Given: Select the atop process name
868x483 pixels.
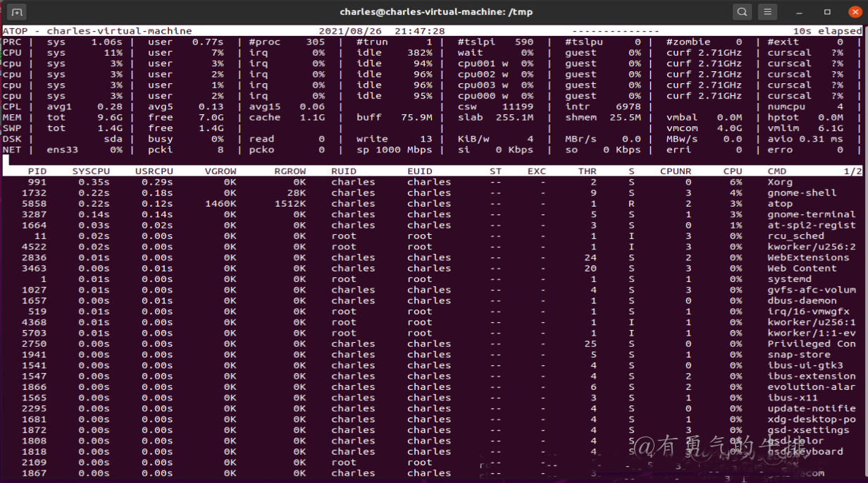Looking at the screenshot, I should pos(780,204).
